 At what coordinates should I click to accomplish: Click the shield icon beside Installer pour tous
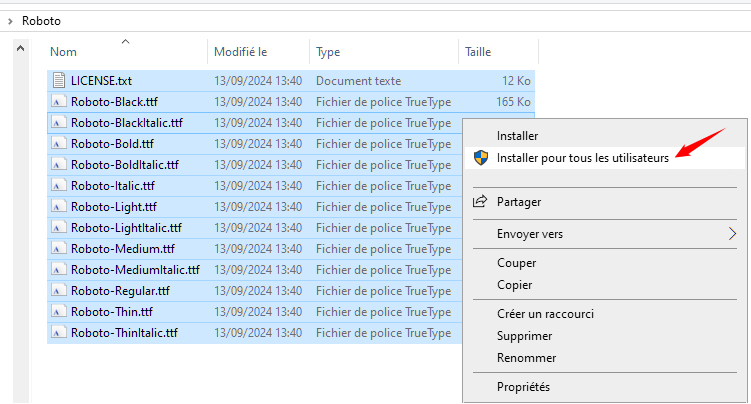click(x=480, y=158)
